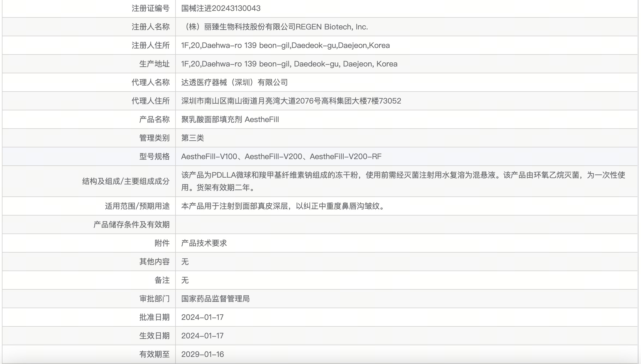Select the 注册证编号 label cell
The height and width of the screenshot is (364, 641).
[x=151, y=8]
